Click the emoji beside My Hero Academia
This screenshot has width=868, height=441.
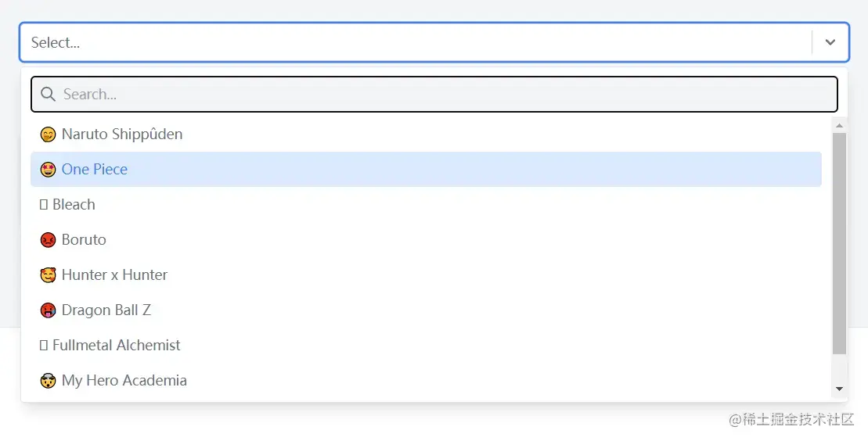(48, 381)
